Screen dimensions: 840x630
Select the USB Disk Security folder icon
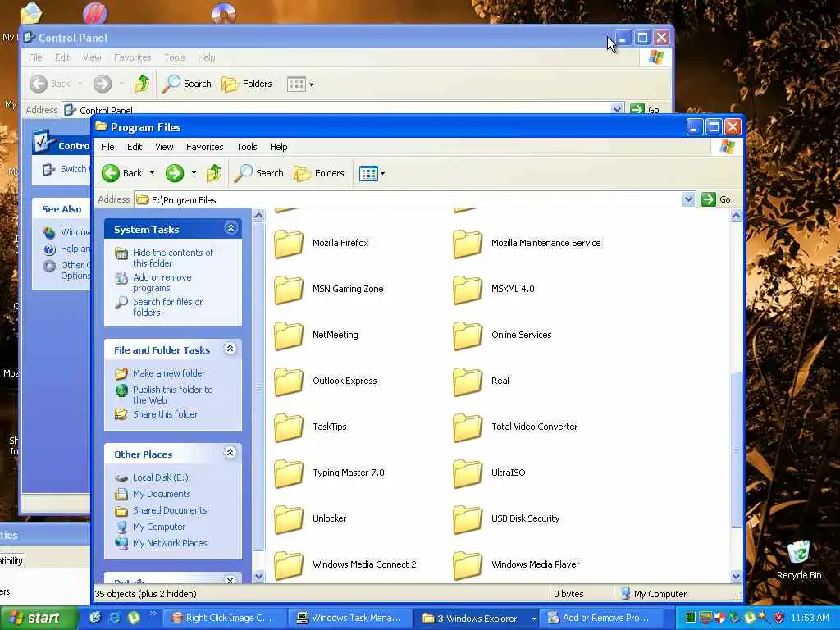tap(468, 520)
